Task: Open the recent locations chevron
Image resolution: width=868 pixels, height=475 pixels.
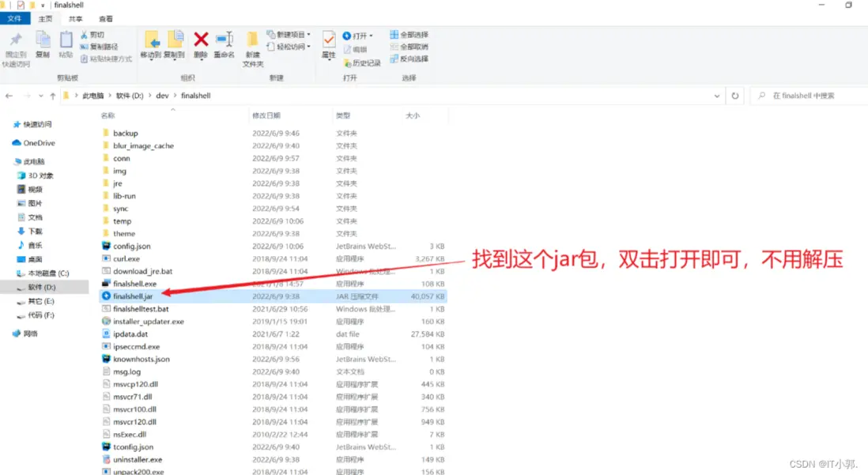Action: pos(41,96)
